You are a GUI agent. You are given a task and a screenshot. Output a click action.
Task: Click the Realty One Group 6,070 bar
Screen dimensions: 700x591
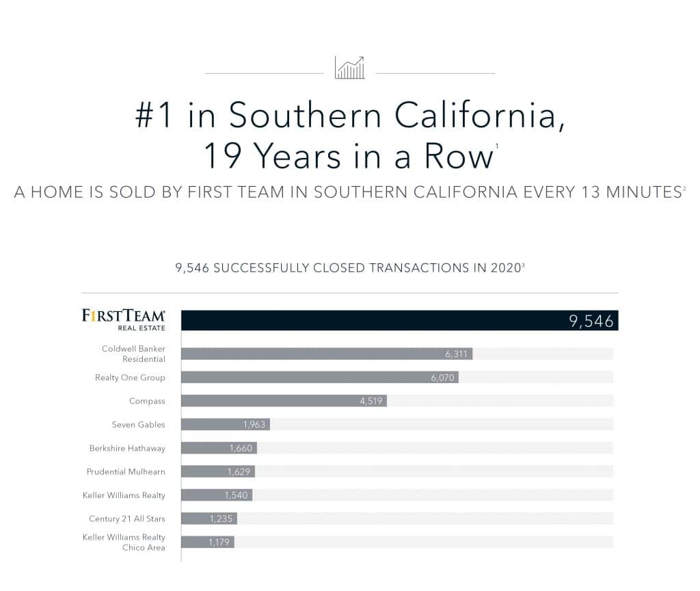(x=320, y=378)
